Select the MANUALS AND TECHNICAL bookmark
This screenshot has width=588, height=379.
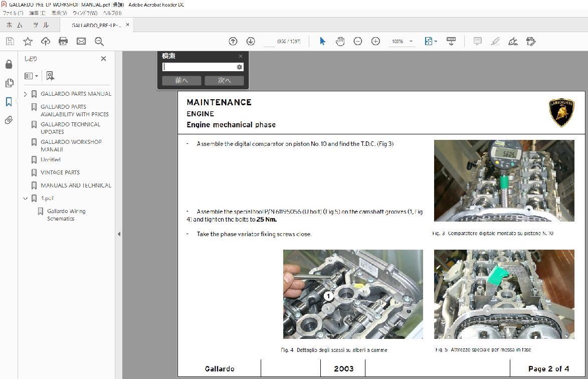click(x=76, y=185)
